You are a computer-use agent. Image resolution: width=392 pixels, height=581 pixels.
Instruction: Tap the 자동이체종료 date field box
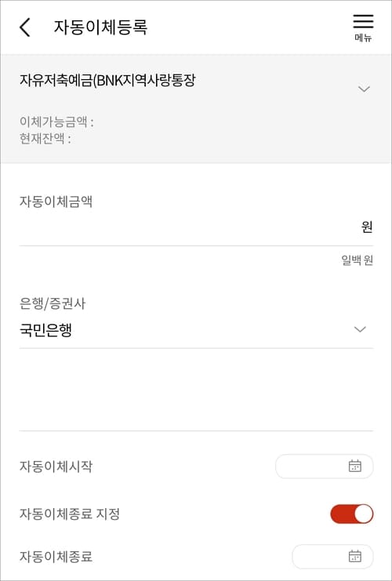[332, 557]
